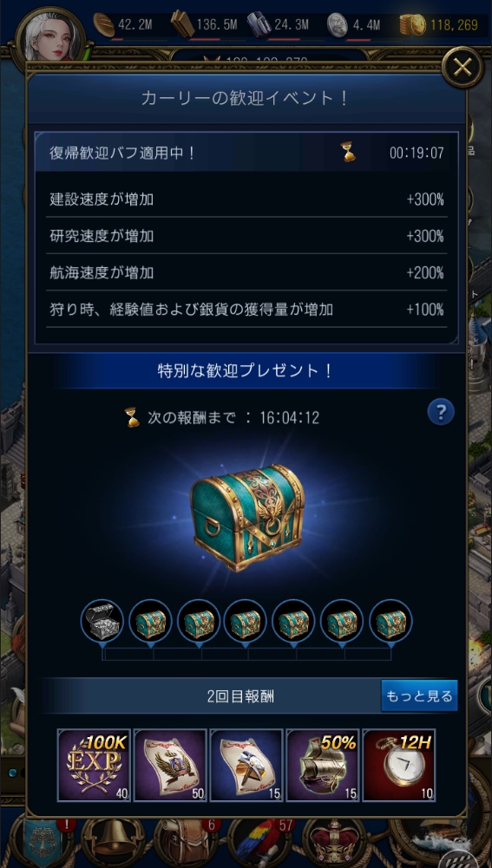The height and width of the screenshot is (868, 492).
Task: Tap the もっと見る button
Action: (419, 695)
